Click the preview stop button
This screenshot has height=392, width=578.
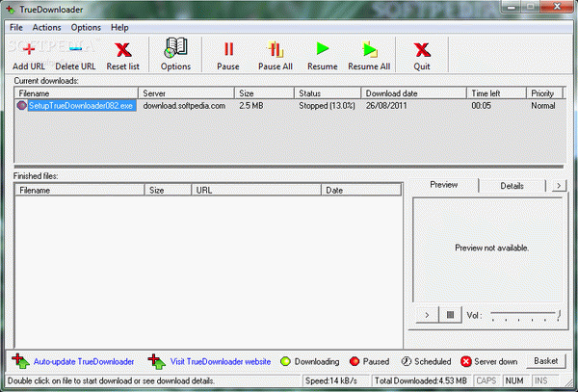pyautogui.click(x=450, y=315)
